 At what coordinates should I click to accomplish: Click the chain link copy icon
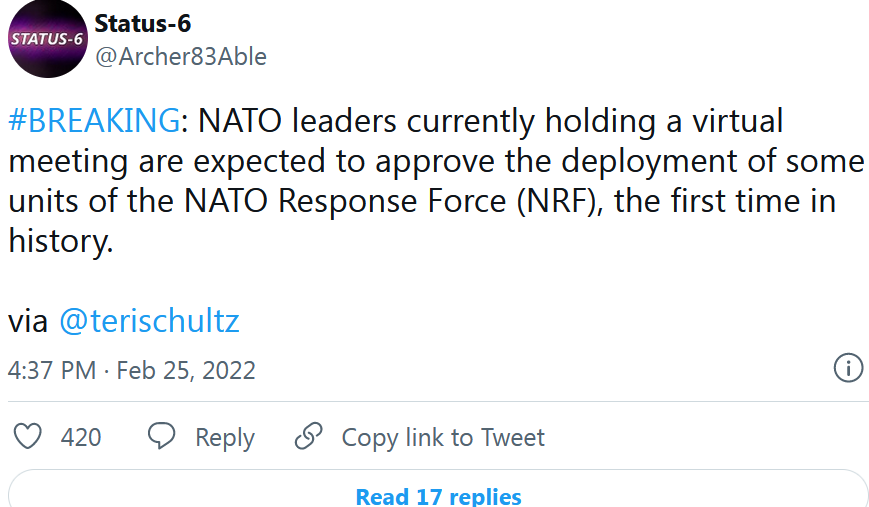pos(309,437)
